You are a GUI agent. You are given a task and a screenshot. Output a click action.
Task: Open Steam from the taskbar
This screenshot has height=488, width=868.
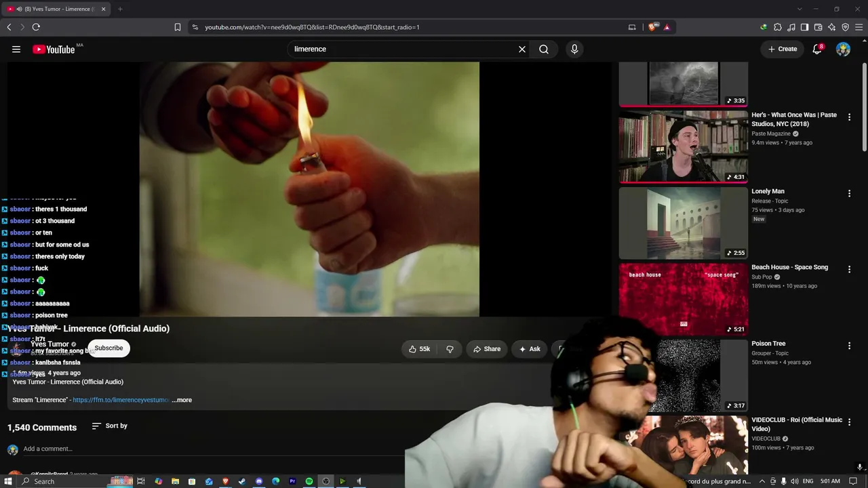[242, 481]
